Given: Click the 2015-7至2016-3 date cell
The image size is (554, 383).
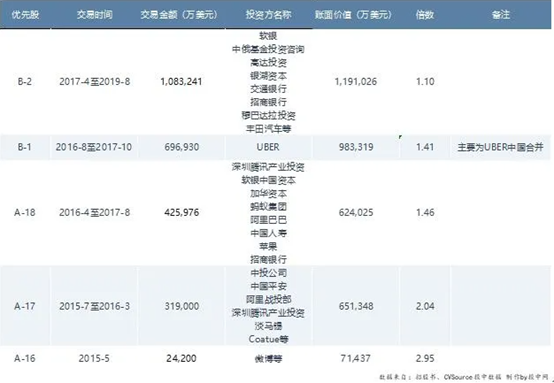Looking at the screenshot, I should [94, 306].
